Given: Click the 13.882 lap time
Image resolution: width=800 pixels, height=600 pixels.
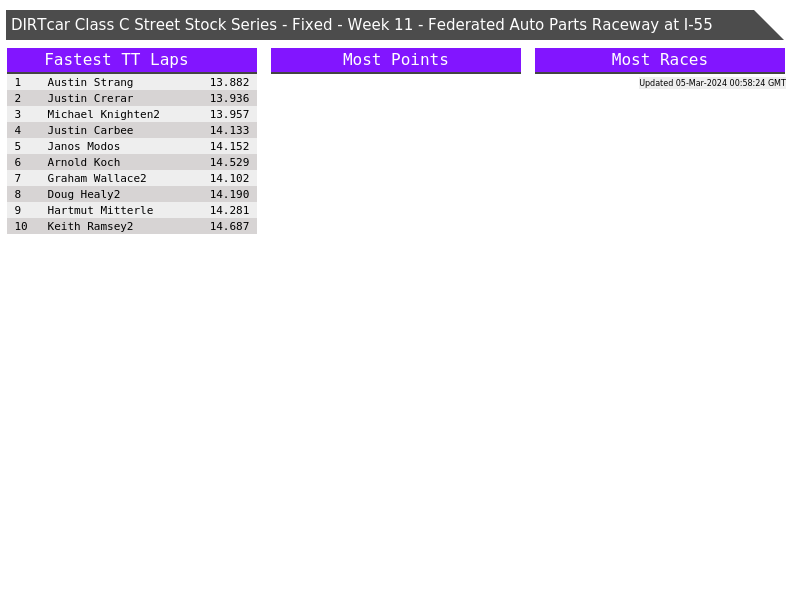Looking at the screenshot, I should 229,83.
